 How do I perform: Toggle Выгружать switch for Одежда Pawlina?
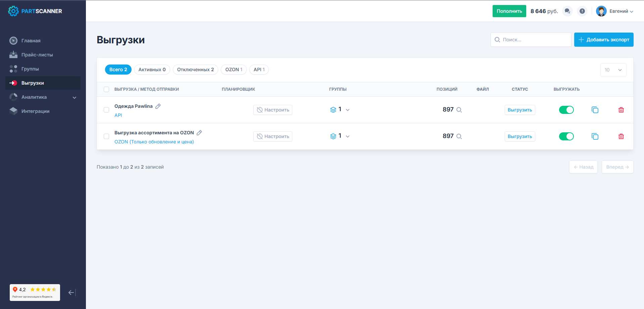click(x=566, y=110)
